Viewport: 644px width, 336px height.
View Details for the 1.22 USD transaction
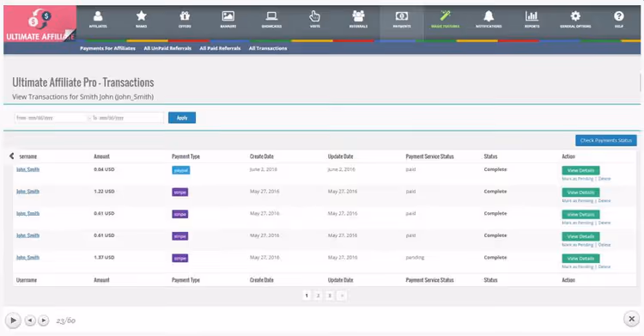580,192
